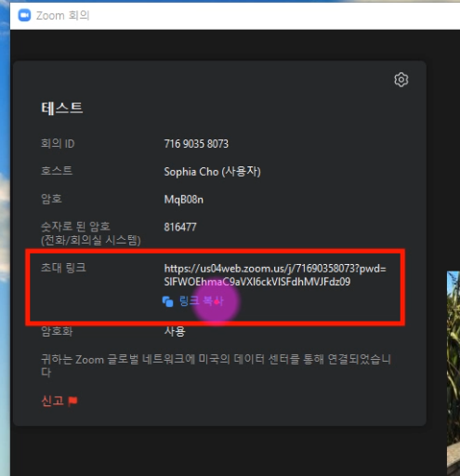Click the encryption value 사용

pyautogui.click(x=175, y=332)
